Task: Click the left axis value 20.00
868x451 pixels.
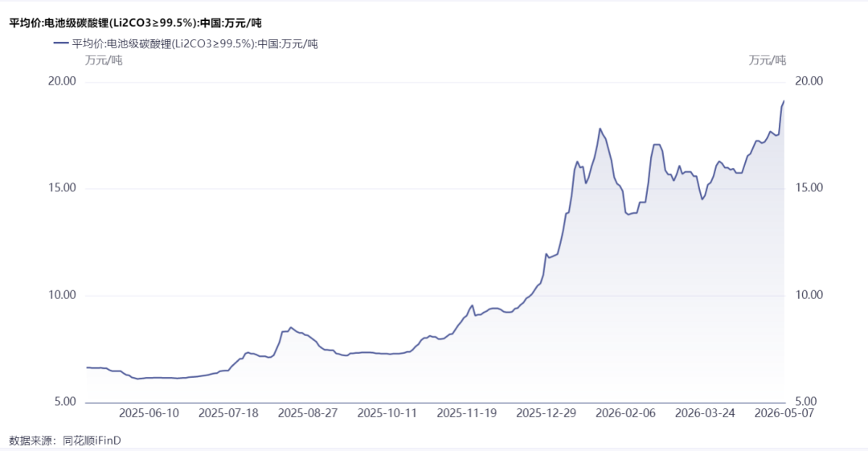Action: pyautogui.click(x=62, y=81)
